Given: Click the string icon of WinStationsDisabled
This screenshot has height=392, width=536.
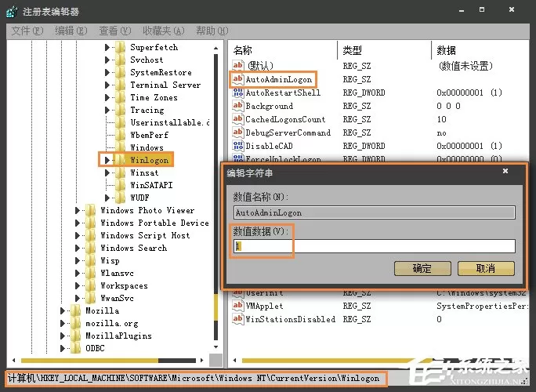Looking at the screenshot, I should click(x=238, y=319).
